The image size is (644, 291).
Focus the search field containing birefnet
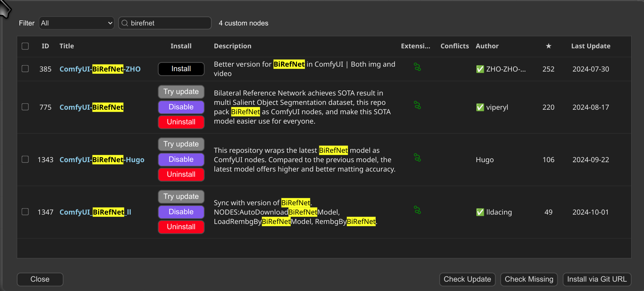coord(169,23)
